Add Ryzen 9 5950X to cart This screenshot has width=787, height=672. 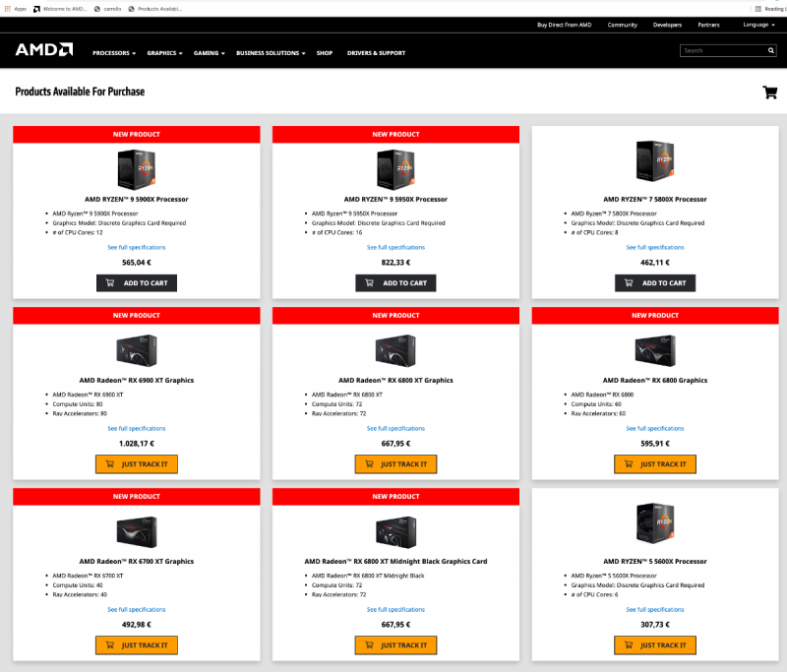pyautogui.click(x=396, y=283)
